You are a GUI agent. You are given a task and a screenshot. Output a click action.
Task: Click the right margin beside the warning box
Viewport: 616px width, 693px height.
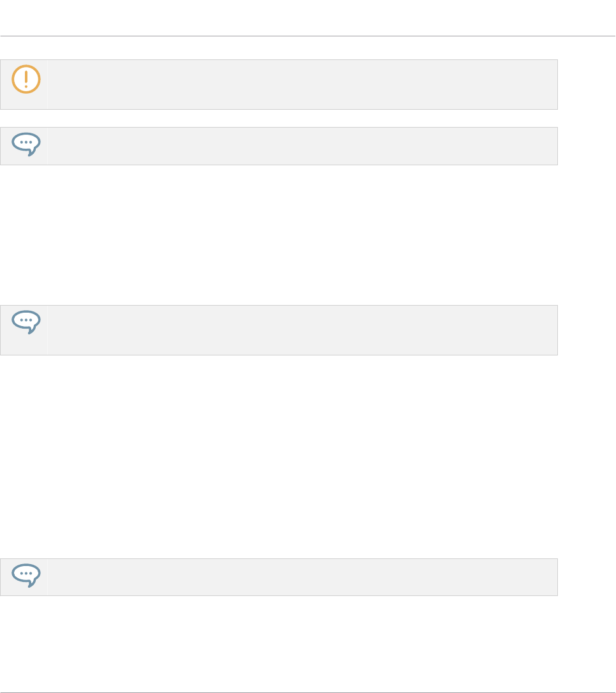coord(587,84)
